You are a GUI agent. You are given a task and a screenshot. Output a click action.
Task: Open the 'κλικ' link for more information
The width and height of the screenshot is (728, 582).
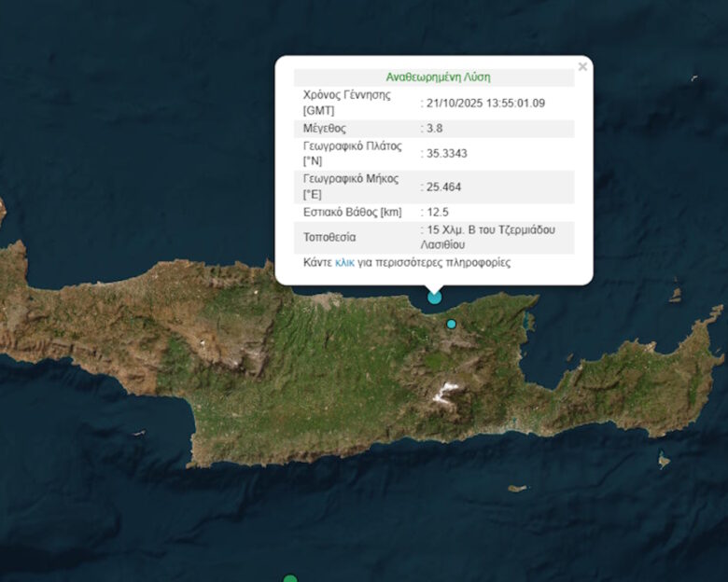click(x=344, y=263)
